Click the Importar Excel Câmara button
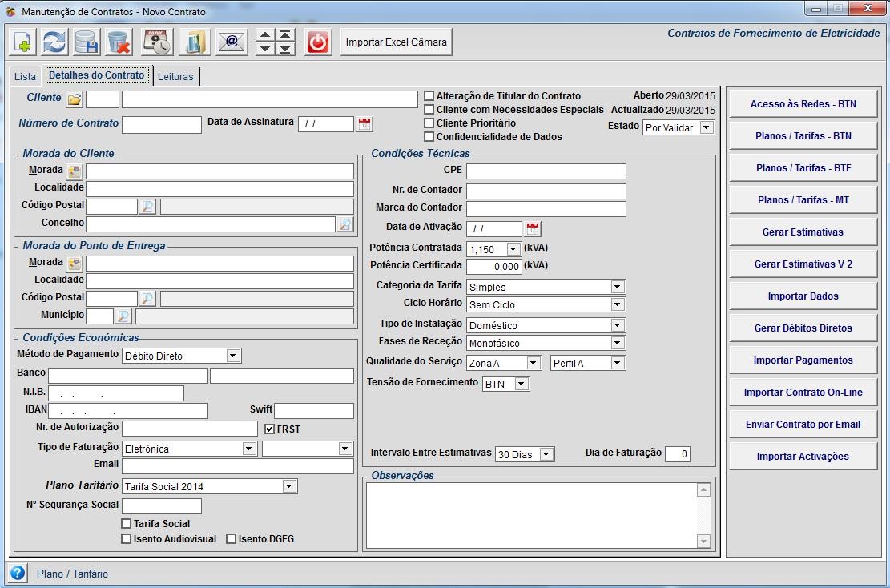Image resolution: width=890 pixels, height=588 pixels. (x=397, y=42)
